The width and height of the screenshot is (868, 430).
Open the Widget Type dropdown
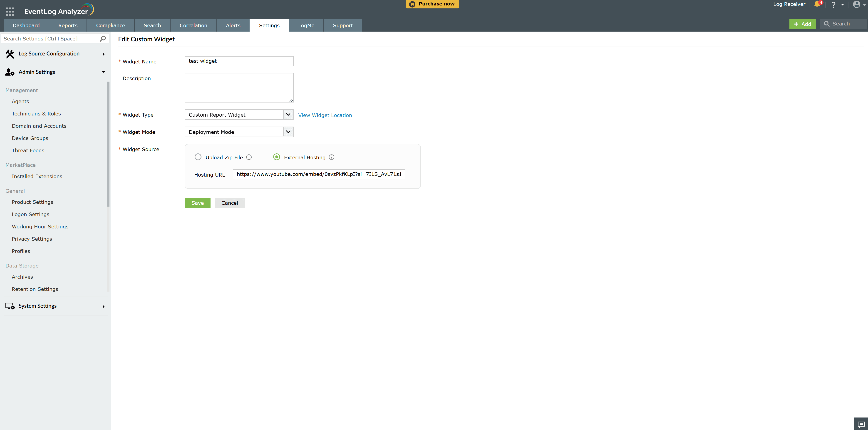pos(288,114)
